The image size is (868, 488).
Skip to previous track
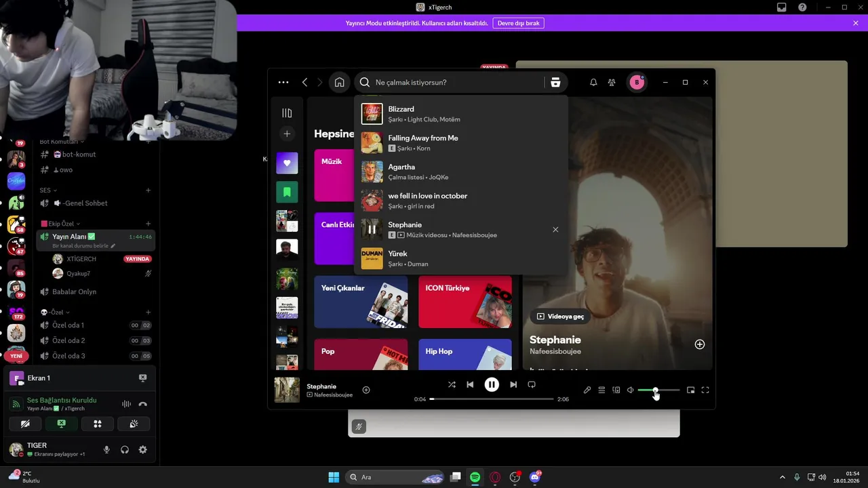[470, 384]
